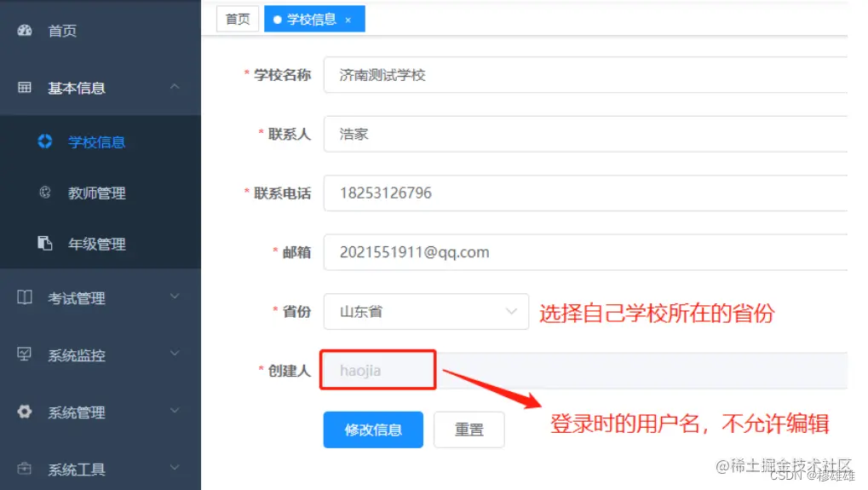
Task: Click the icon next to 教师管理
Action: [x=45, y=193]
